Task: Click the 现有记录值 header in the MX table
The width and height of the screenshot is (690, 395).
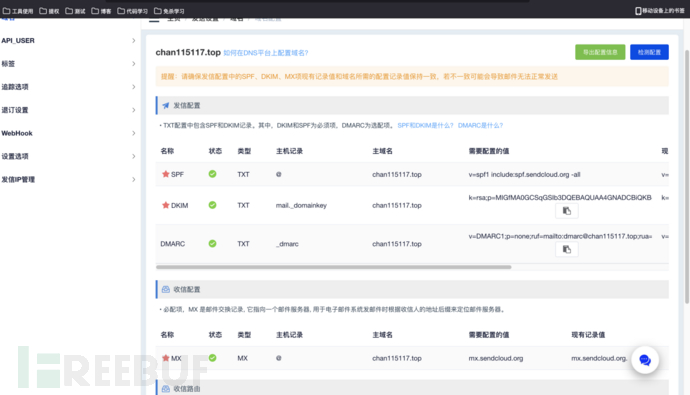Action: pyautogui.click(x=588, y=335)
